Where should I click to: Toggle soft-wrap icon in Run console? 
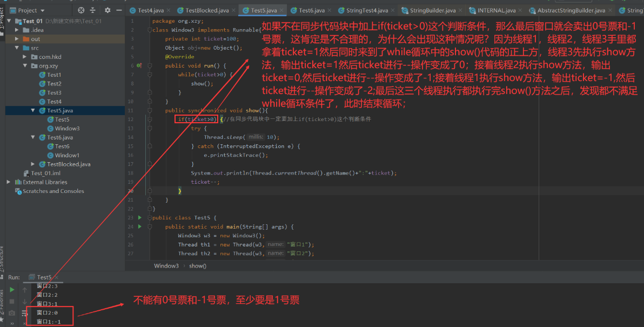click(24, 313)
